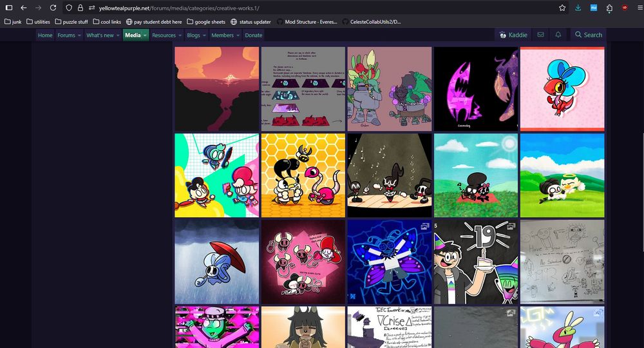This screenshot has height=348, width=644.
Task: Bookmark this page with the star
Action: coord(562,8)
